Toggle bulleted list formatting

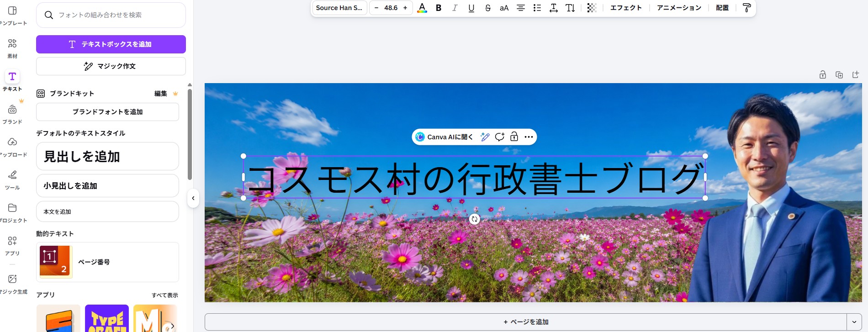click(x=537, y=8)
